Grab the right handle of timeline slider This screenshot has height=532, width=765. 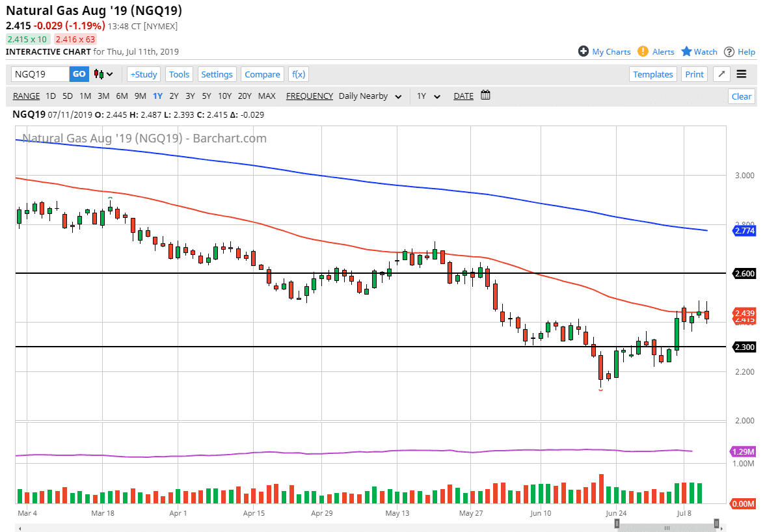pyautogui.click(x=716, y=524)
